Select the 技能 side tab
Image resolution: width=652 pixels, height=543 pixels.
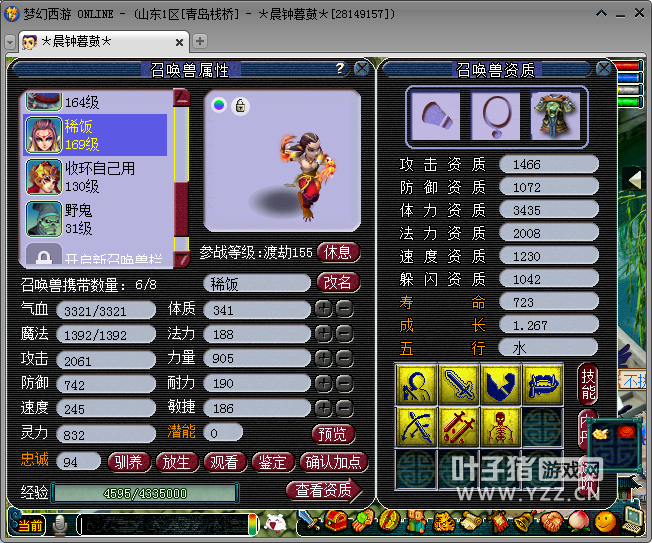click(x=588, y=384)
